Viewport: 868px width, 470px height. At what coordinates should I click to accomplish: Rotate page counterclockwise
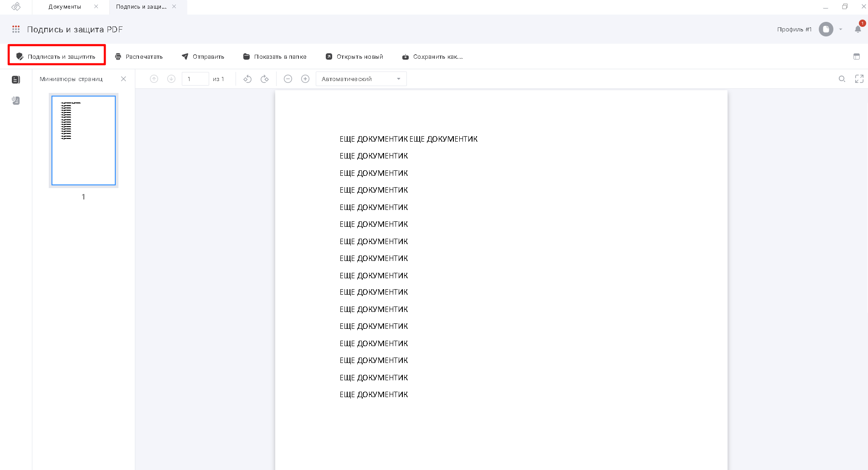pos(247,79)
